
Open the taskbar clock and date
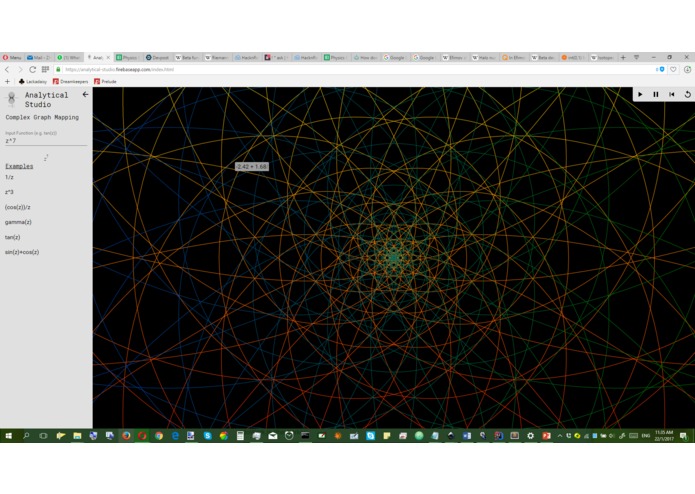(x=664, y=436)
